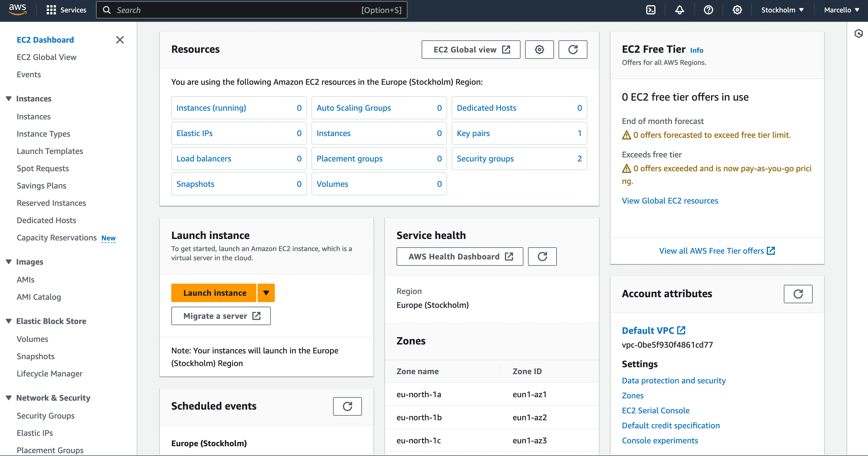Click the search input field
The height and width of the screenshot is (456, 868).
[x=251, y=10]
